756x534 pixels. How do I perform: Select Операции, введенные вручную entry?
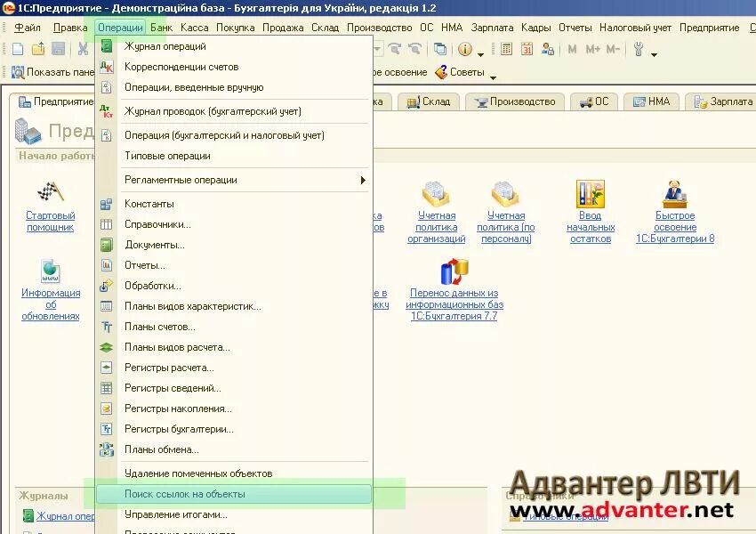point(234,87)
